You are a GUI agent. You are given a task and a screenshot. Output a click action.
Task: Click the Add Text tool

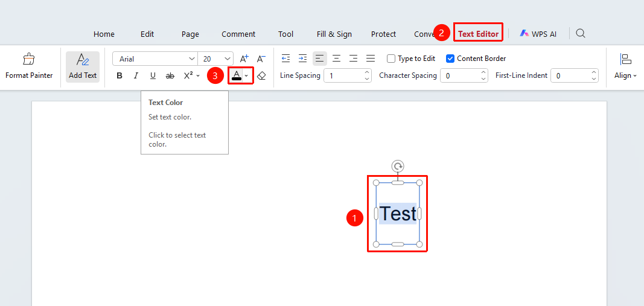[x=83, y=67]
